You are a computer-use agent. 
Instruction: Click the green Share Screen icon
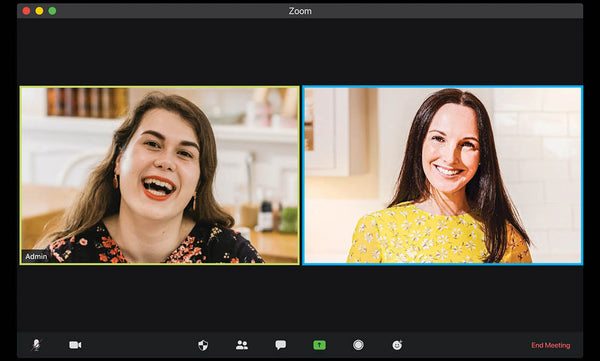[320, 345]
